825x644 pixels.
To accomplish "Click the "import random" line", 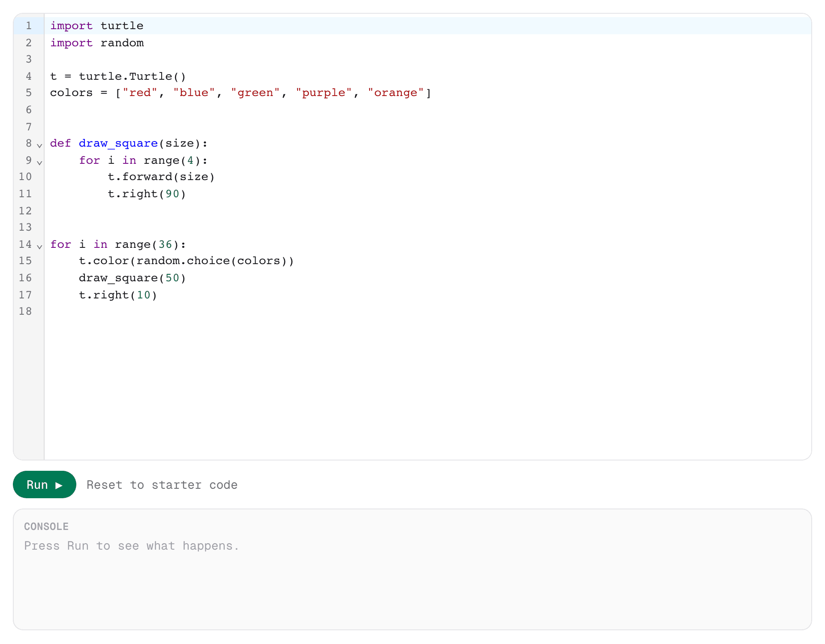I will [x=97, y=43].
